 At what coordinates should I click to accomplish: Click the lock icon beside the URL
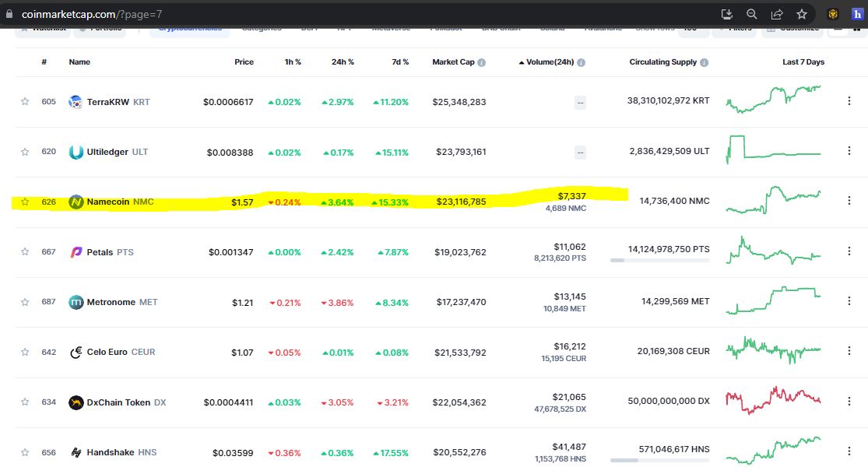tap(9, 14)
